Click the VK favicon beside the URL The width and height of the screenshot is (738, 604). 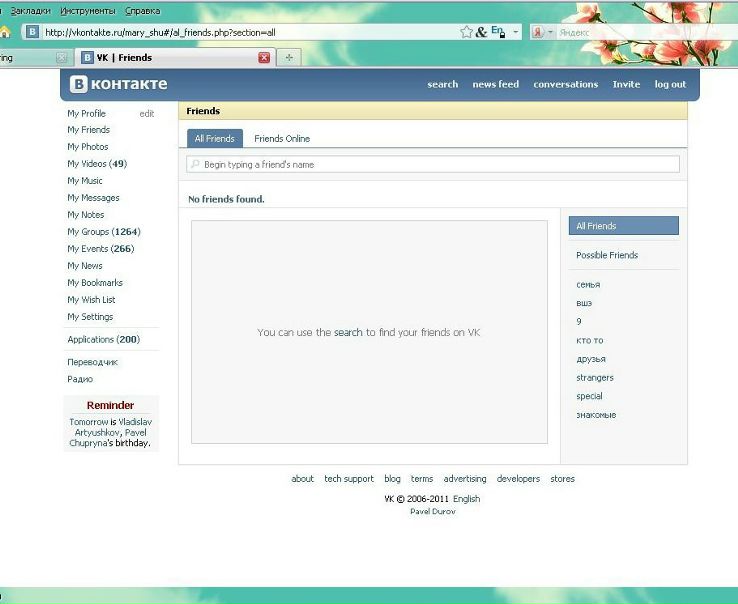pos(32,32)
